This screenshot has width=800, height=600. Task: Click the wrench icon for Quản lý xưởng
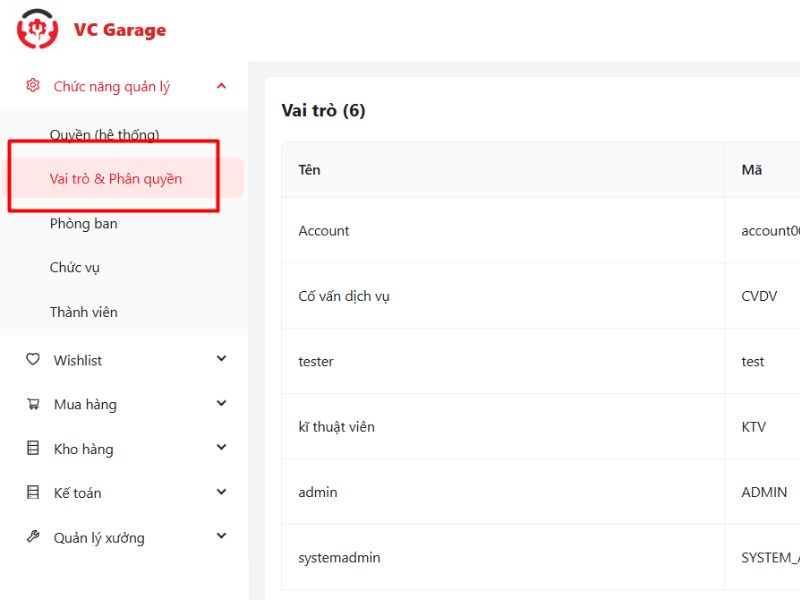[33, 537]
